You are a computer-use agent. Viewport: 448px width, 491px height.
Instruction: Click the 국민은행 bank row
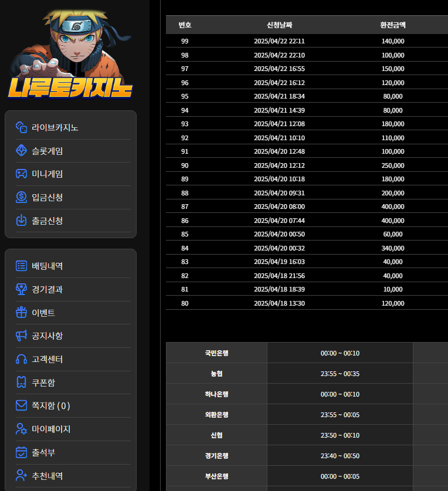(x=216, y=353)
